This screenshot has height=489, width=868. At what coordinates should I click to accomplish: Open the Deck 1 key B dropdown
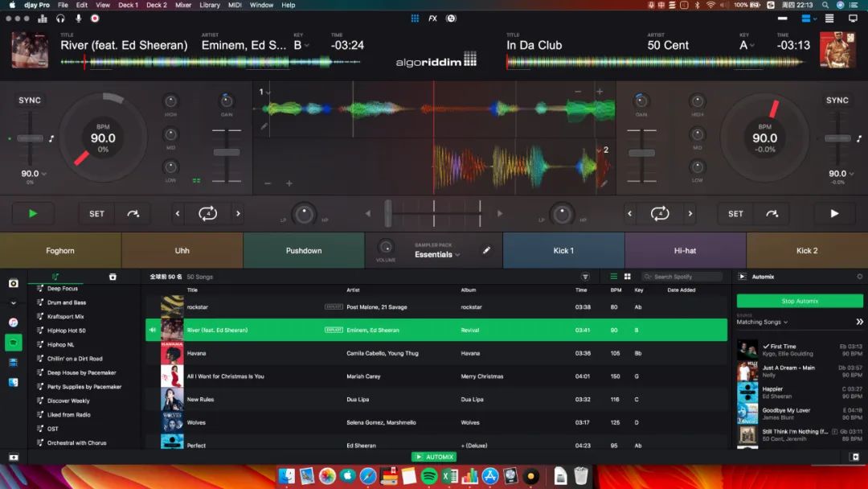pos(301,45)
